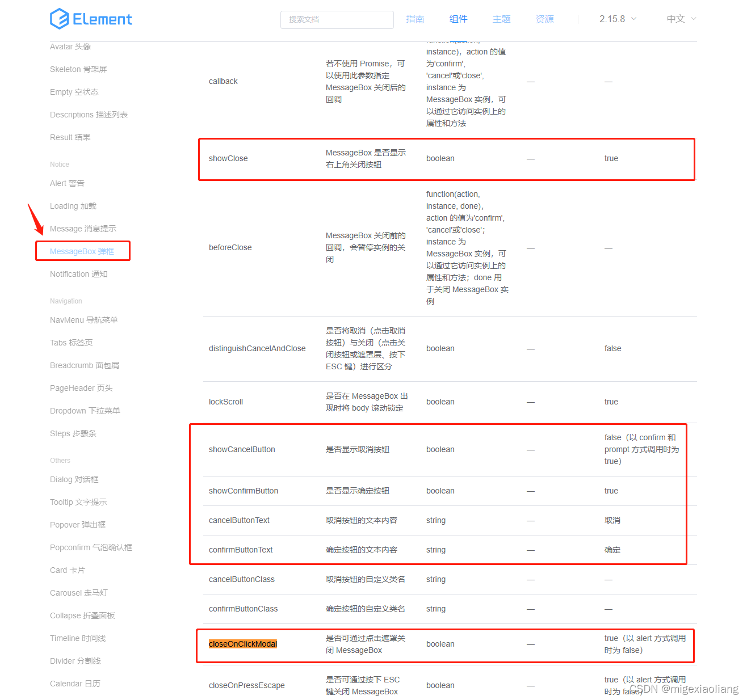This screenshot has width=747, height=700.
Task: Open the 主题 theme tab
Action: [x=501, y=19]
